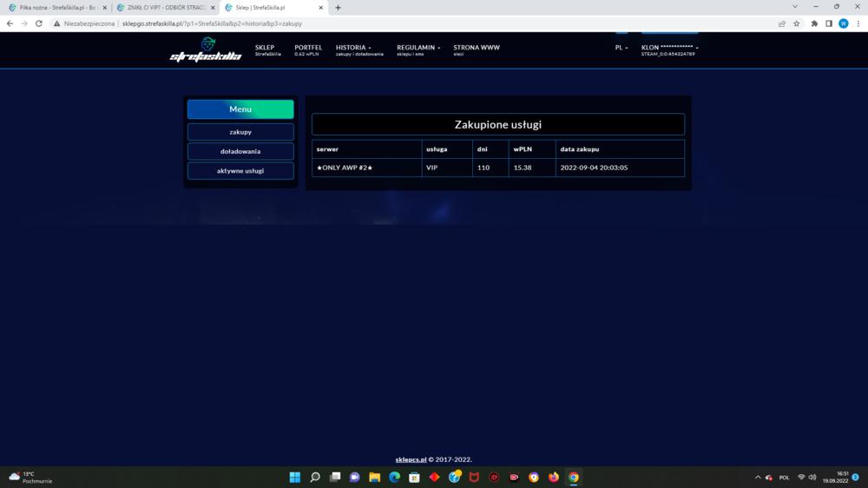This screenshot has width=868, height=488.
Task: Open a new browser tab
Action: pyautogui.click(x=339, y=8)
